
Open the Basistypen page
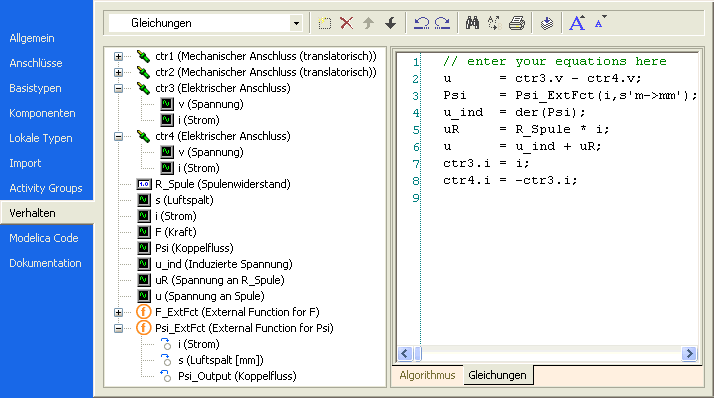pos(36,88)
